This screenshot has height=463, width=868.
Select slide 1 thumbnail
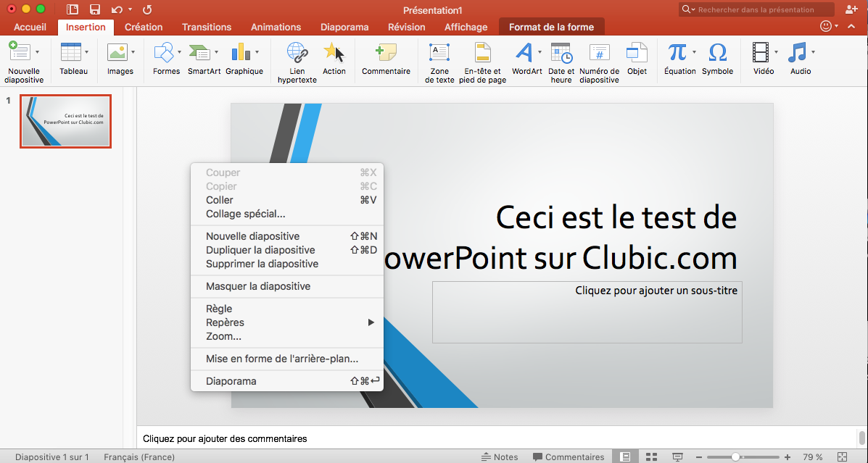pyautogui.click(x=66, y=121)
